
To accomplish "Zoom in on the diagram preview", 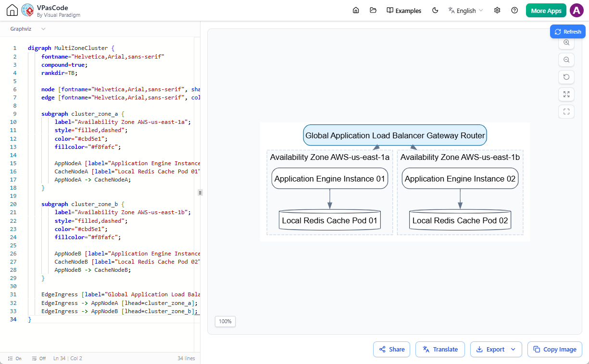I will tap(566, 42).
